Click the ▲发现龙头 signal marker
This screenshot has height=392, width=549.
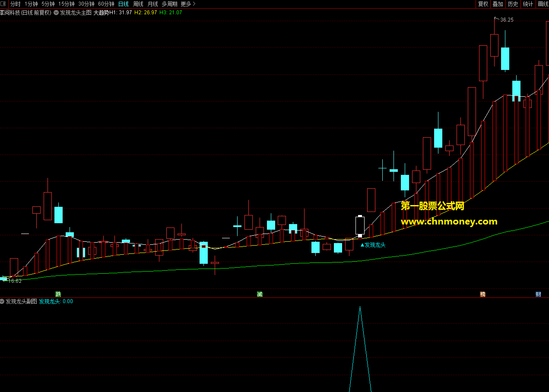click(373, 245)
